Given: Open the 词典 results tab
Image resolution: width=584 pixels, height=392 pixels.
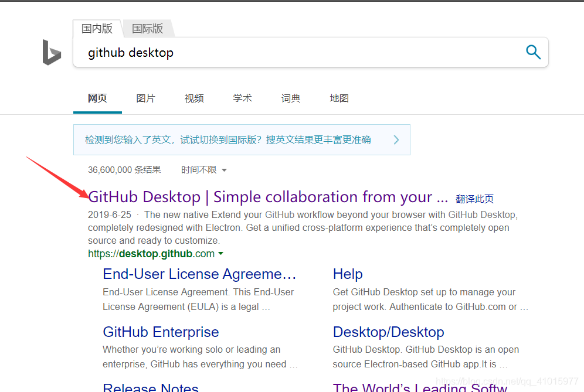Looking at the screenshot, I should [291, 98].
